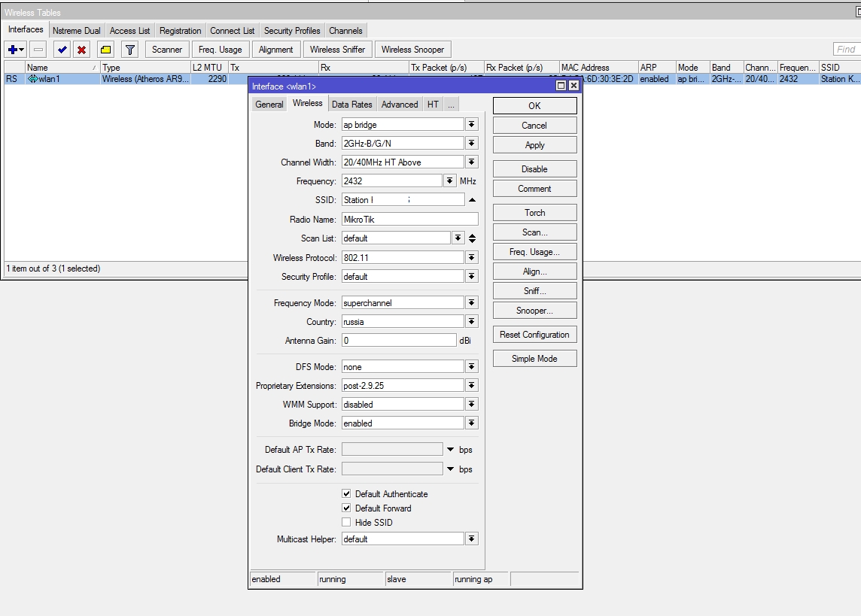861x616 pixels.
Task: Toggle the Default Forward checkbox
Action: coord(346,508)
